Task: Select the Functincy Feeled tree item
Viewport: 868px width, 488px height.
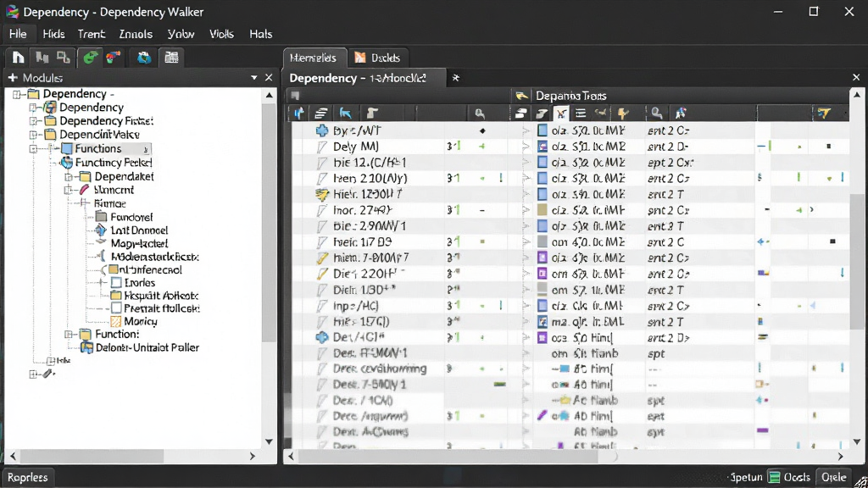Action: pos(114,163)
